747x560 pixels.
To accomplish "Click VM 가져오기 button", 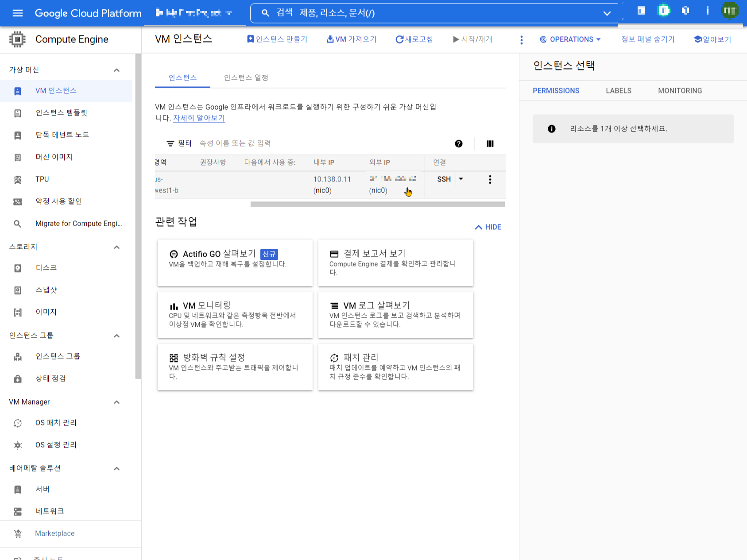I will (x=352, y=39).
